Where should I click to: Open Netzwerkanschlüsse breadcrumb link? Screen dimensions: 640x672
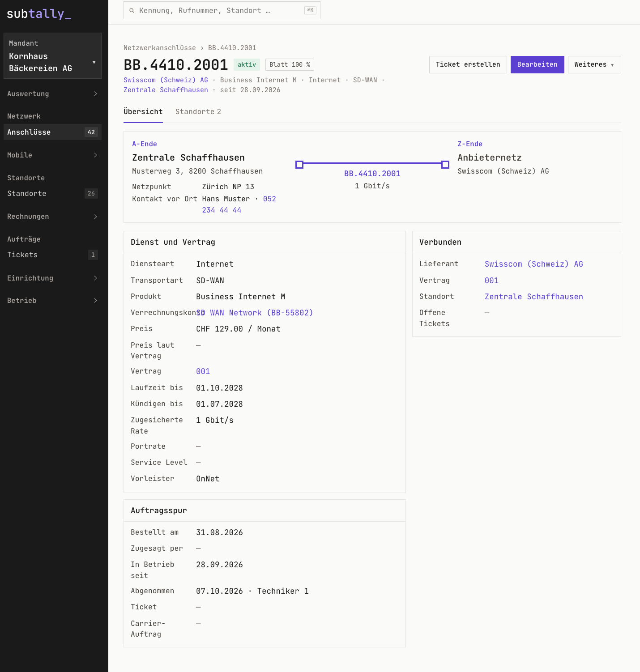[160, 48]
